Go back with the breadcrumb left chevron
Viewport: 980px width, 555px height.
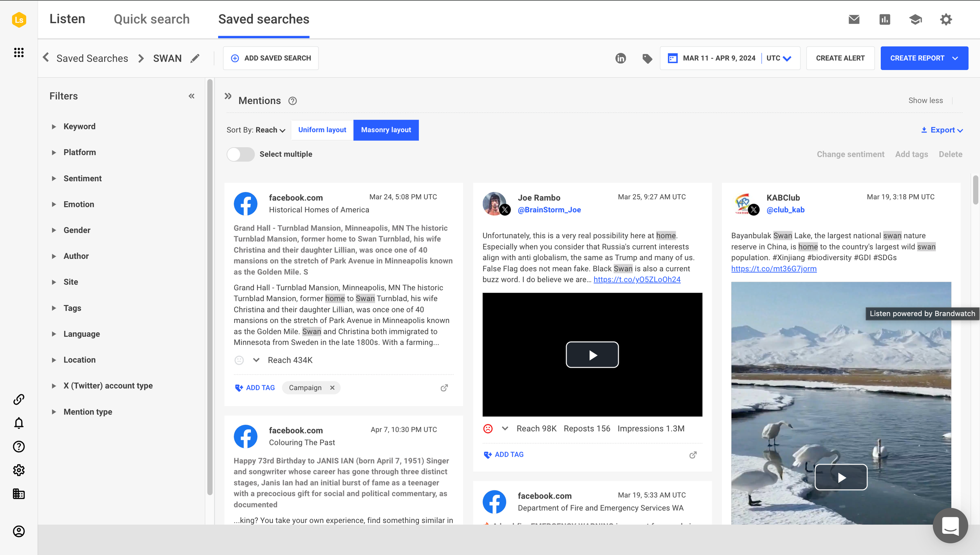[x=46, y=58]
